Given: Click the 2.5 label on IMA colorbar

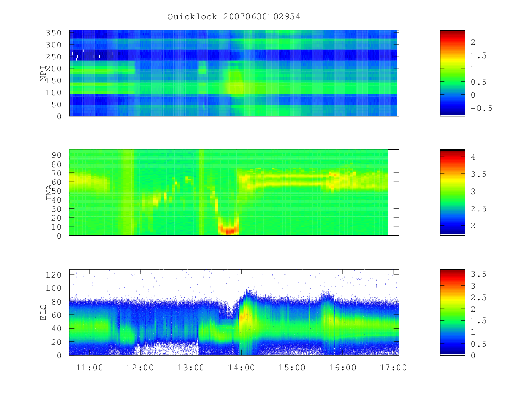Looking at the screenshot, I should pos(479,209).
